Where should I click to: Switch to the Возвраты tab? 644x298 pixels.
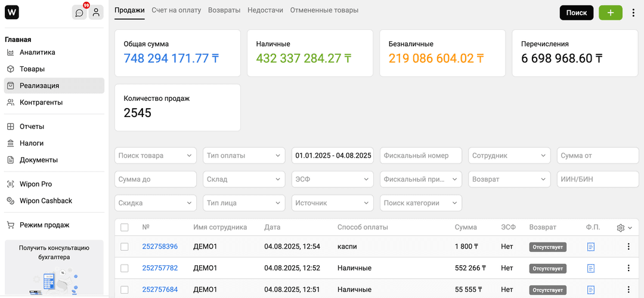tap(224, 10)
